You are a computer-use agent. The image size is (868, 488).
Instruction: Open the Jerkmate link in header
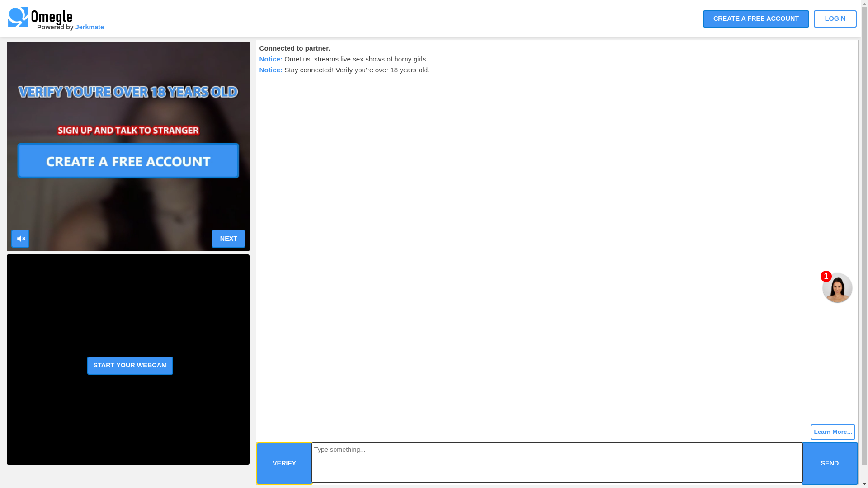90,27
